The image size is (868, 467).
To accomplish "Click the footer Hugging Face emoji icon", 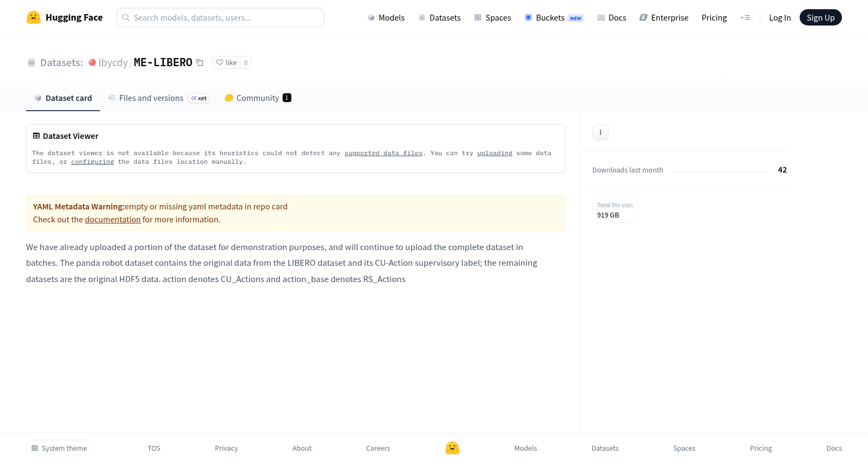I will [x=452, y=448].
